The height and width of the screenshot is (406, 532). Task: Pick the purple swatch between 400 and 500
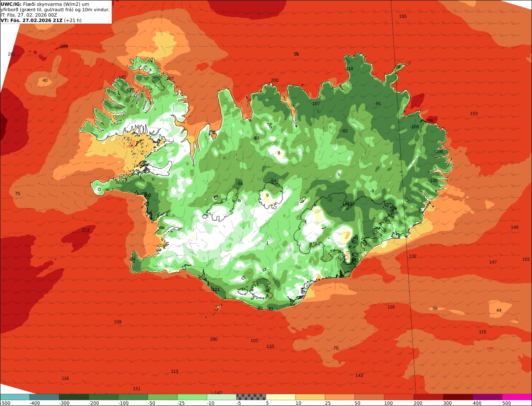487,397
